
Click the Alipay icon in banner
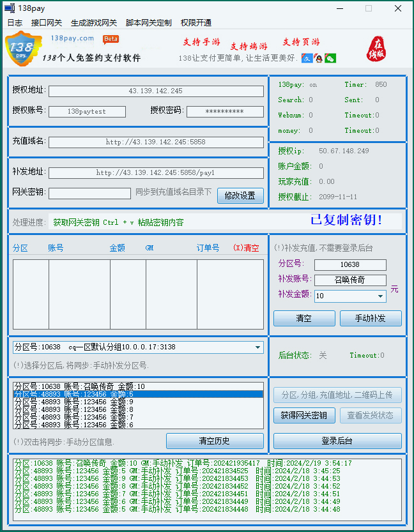[307, 58]
